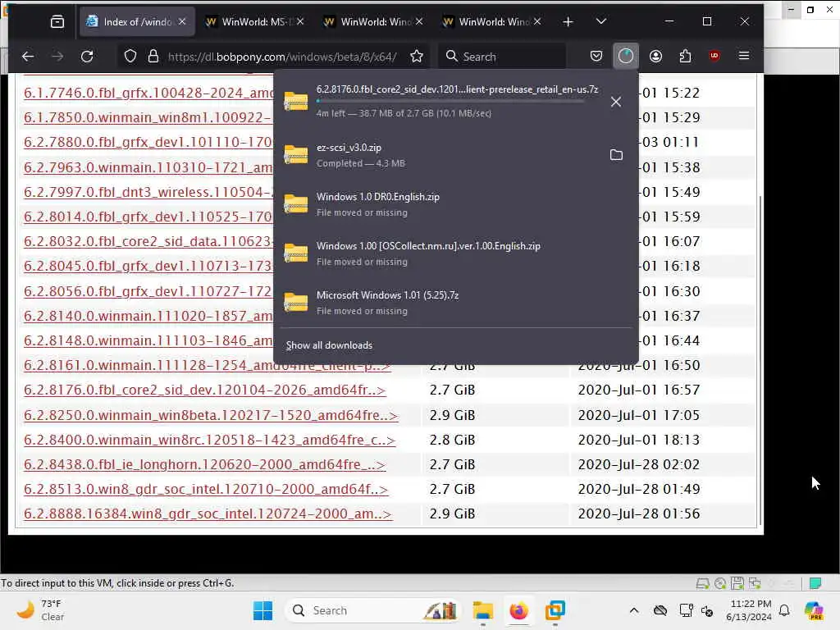Select Windows 1.0 DR0.English.zip entry
The width and height of the screenshot is (840, 630).
point(455,204)
